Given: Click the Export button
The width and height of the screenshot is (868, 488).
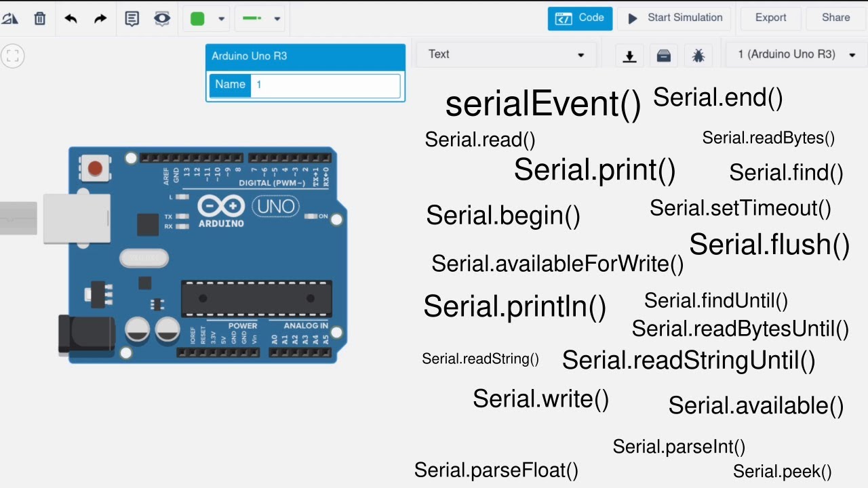Looking at the screenshot, I should click(770, 18).
